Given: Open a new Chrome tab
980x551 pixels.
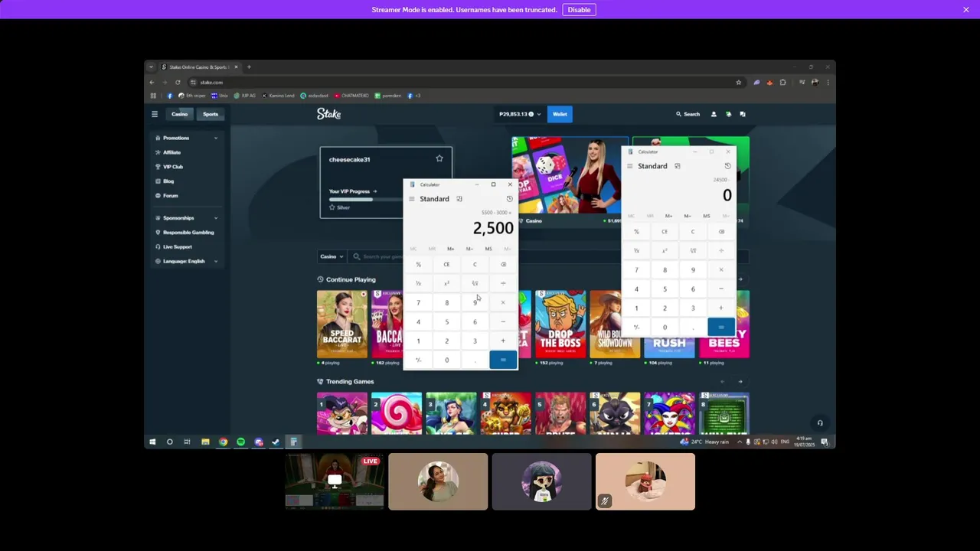Looking at the screenshot, I should pyautogui.click(x=249, y=67).
